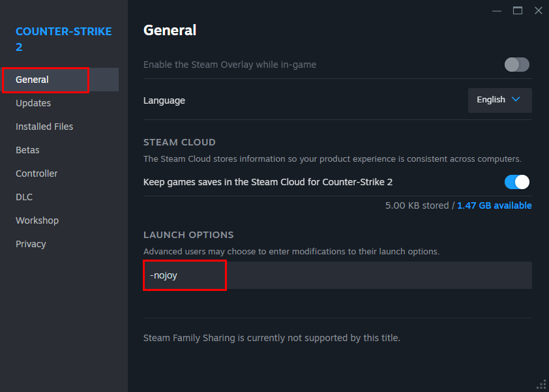Image resolution: width=549 pixels, height=392 pixels.
Task: Click the launch options text field
Action: click(x=337, y=275)
